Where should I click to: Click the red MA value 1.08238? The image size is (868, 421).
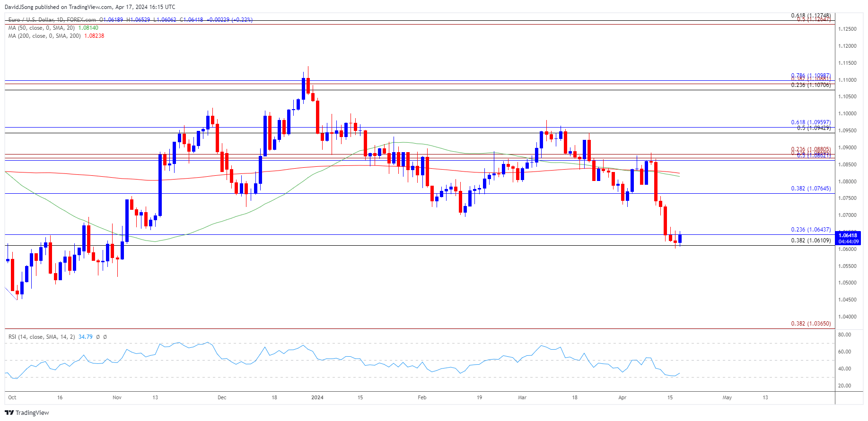pyautogui.click(x=94, y=36)
